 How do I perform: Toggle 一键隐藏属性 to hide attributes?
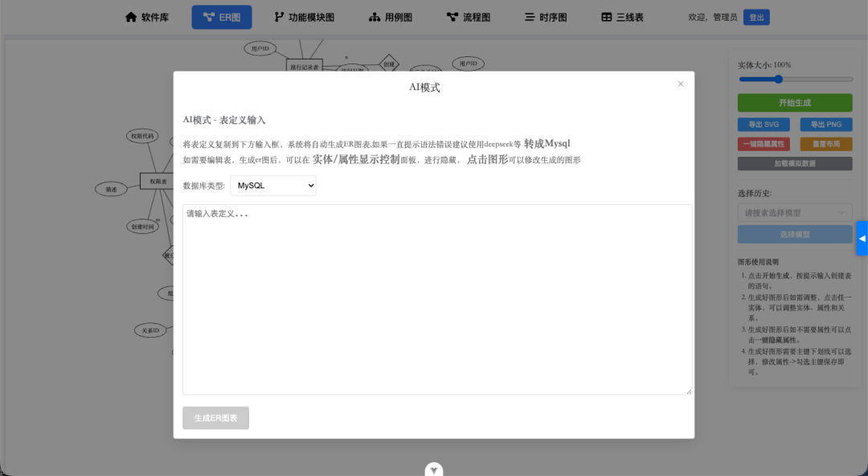coord(764,144)
